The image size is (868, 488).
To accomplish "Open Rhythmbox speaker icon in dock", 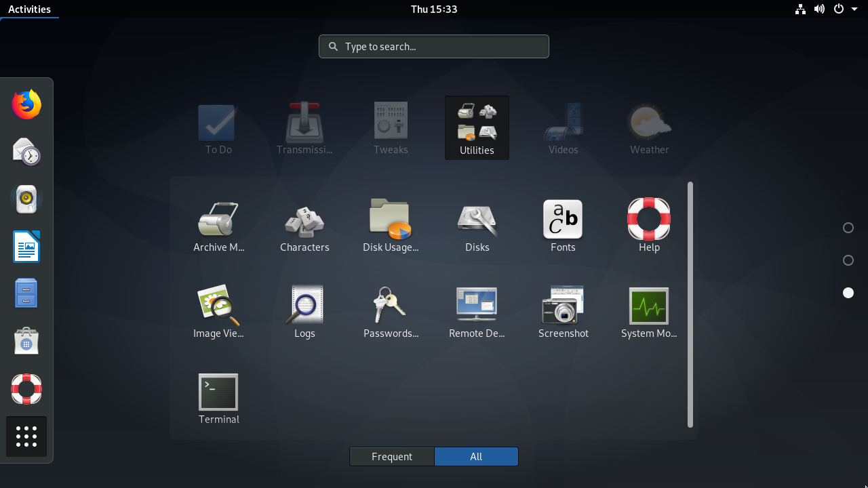I will 26,199.
